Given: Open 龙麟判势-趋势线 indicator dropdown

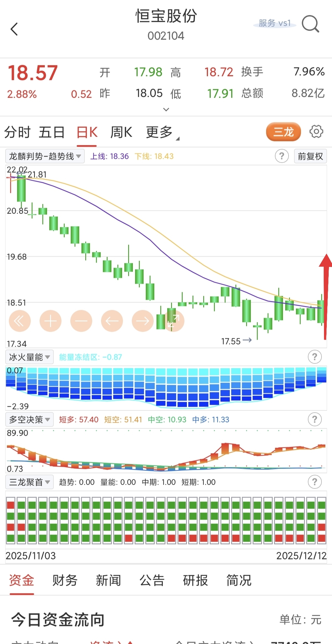Looking at the screenshot, I should coord(45,156).
